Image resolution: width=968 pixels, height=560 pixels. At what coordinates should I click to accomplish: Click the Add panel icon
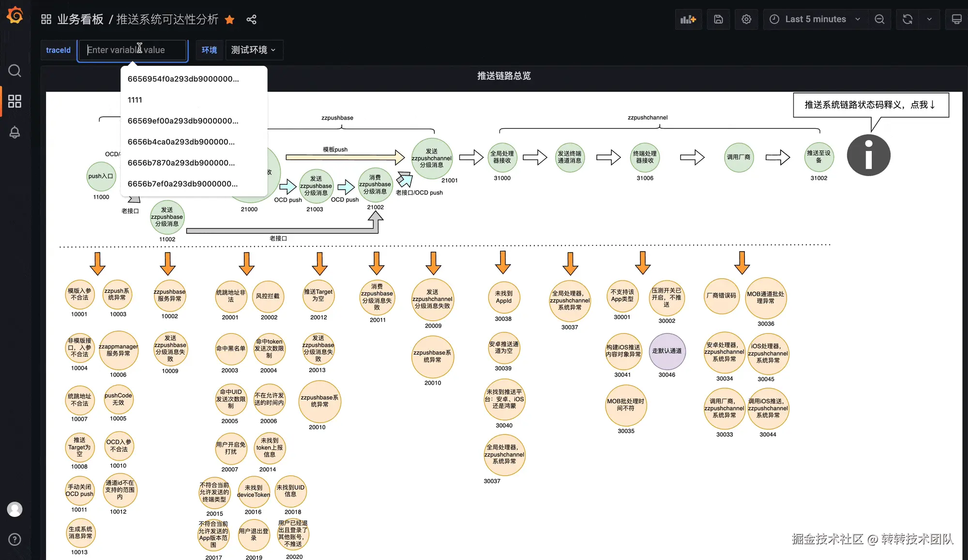tap(688, 19)
